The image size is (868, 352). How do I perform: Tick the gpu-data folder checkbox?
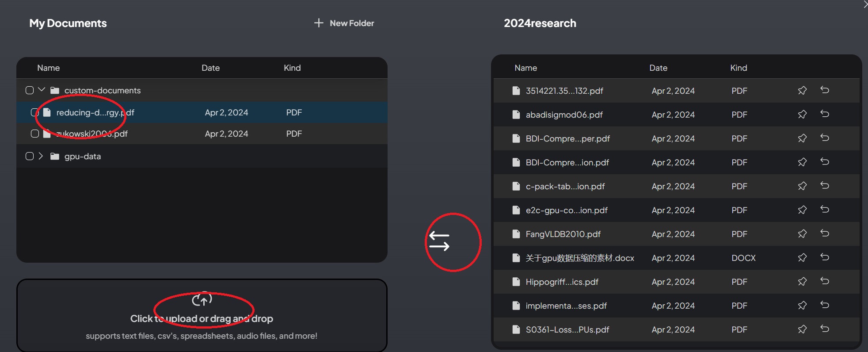coord(30,156)
